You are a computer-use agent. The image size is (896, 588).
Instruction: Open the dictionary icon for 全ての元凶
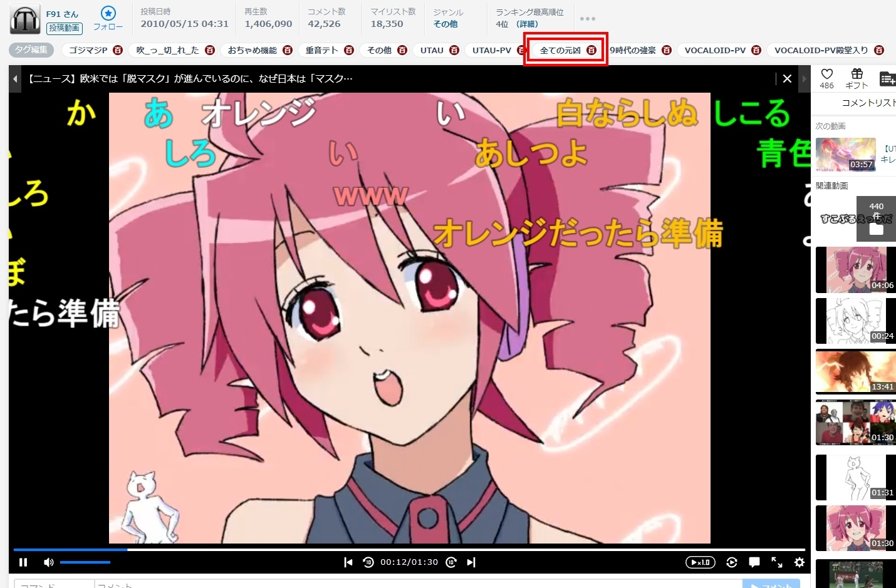(591, 50)
